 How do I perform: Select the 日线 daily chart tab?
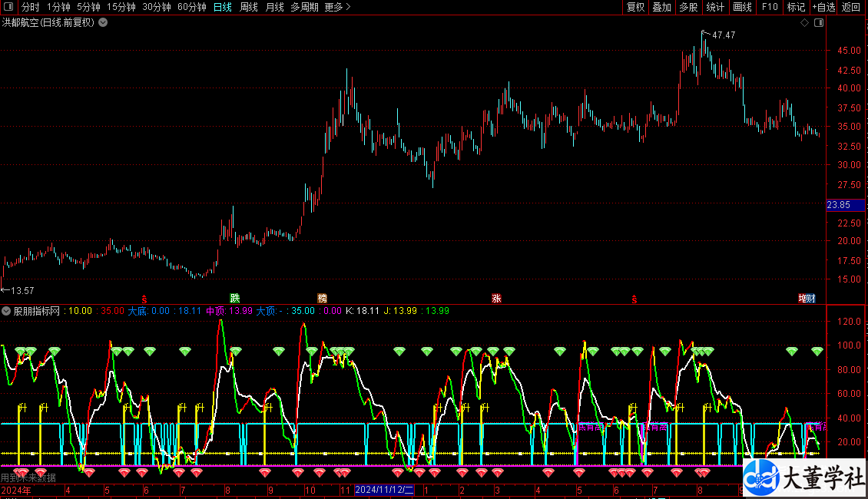(x=223, y=7)
